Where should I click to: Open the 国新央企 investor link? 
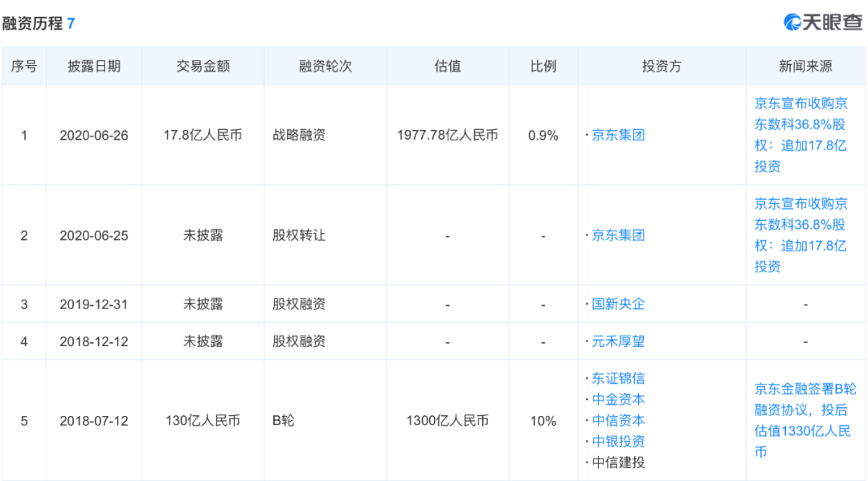[x=618, y=304]
